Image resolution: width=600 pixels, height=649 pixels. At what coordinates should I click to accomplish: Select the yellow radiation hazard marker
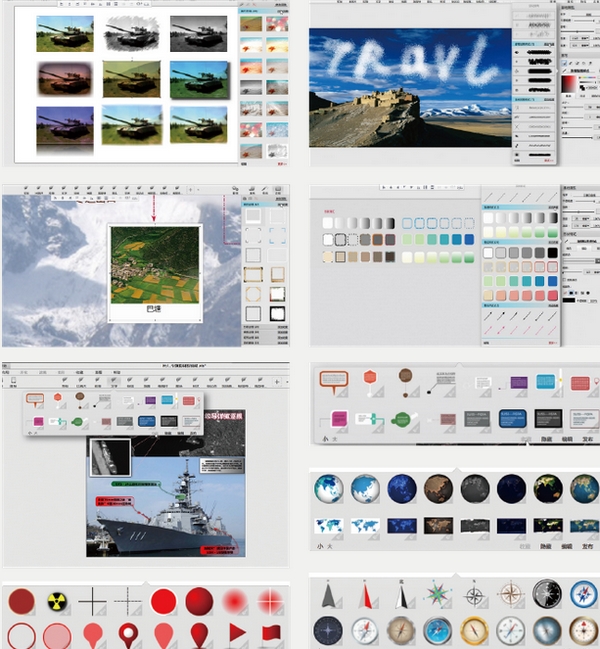pyautogui.click(x=58, y=602)
